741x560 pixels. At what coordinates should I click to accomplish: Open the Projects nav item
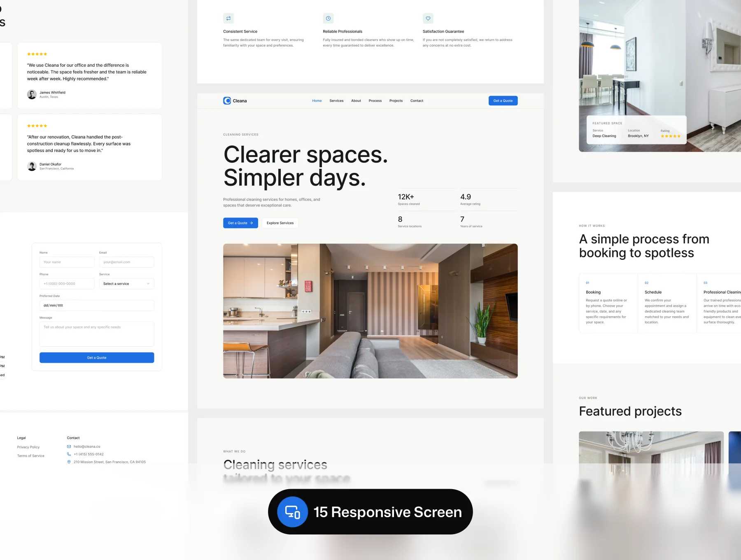396,101
